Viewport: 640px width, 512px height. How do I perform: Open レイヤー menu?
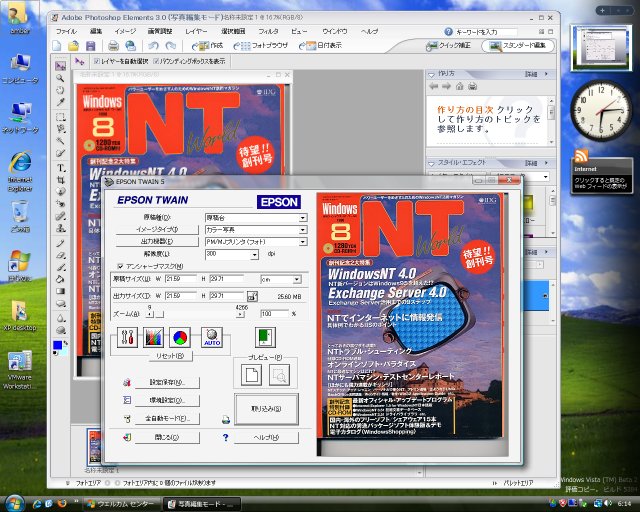(196, 31)
